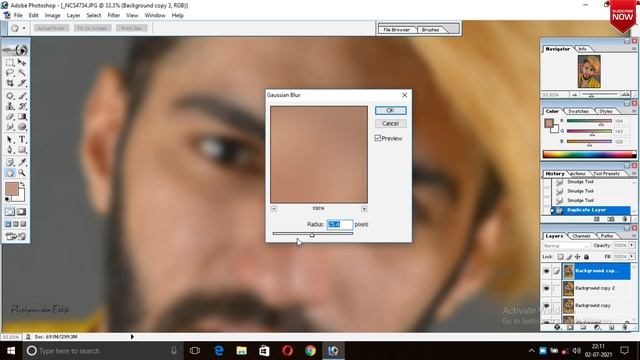Click the Actual Pixels button
This screenshot has height=360, width=640.
pos(52,28)
